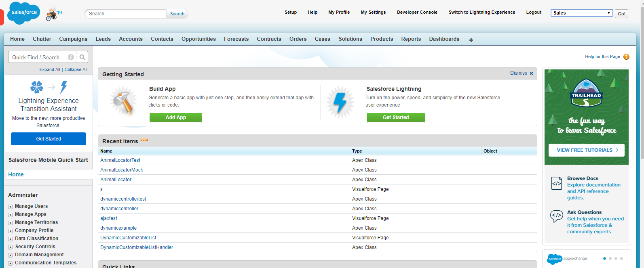Click the Setup link
Viewport: 644px width, 268px height.
(291, 13)
